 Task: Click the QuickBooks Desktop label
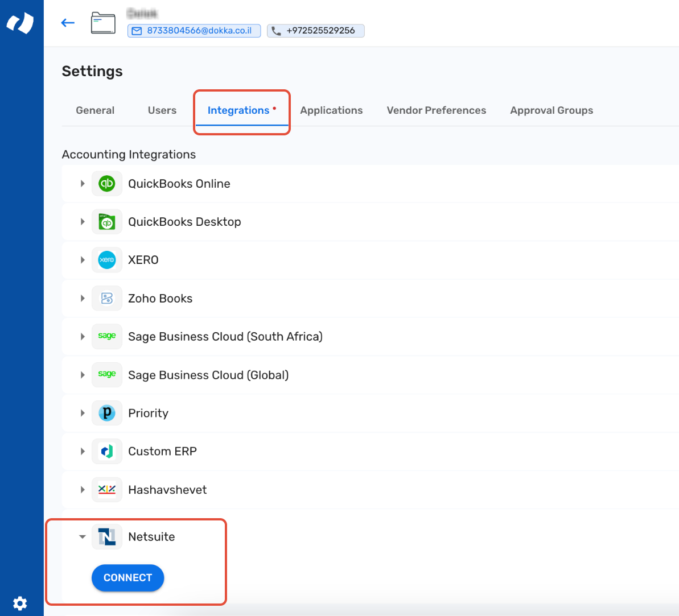coord(184,222)
